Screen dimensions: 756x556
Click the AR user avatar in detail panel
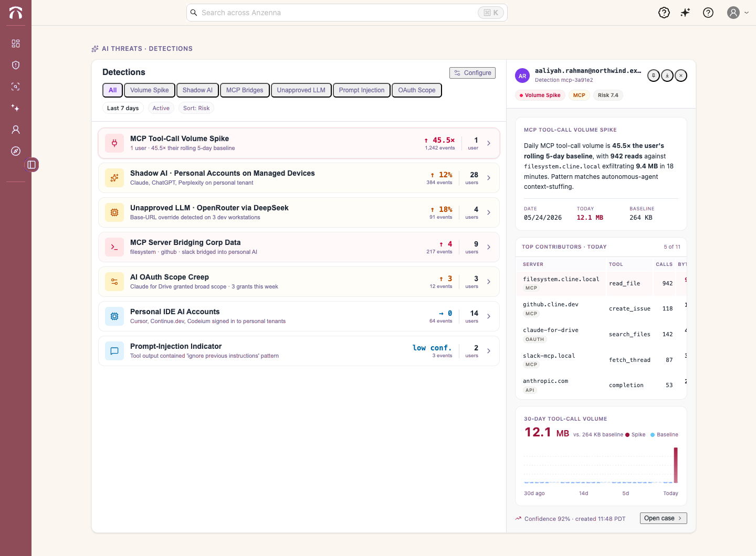pyautogui.click(x=522, y=76)
